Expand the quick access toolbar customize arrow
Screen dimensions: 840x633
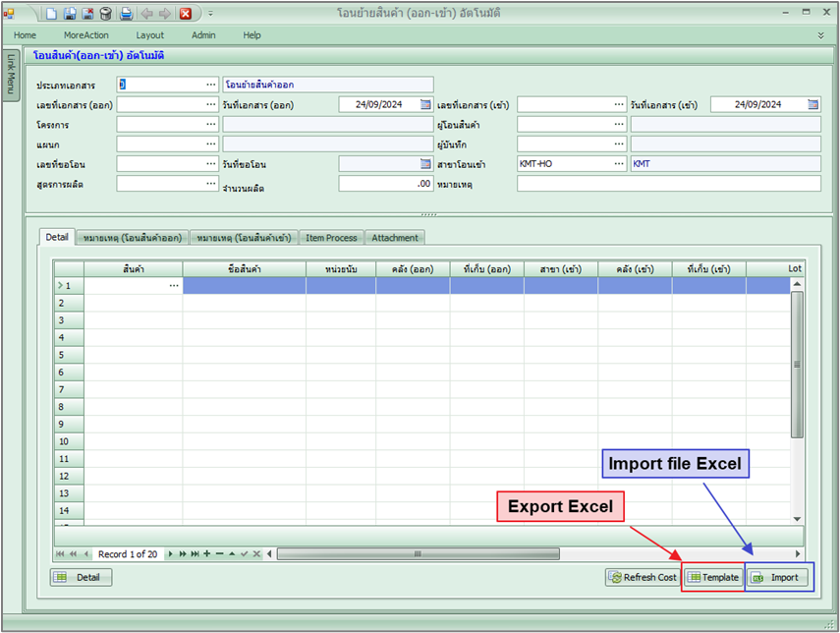[210, 14]
